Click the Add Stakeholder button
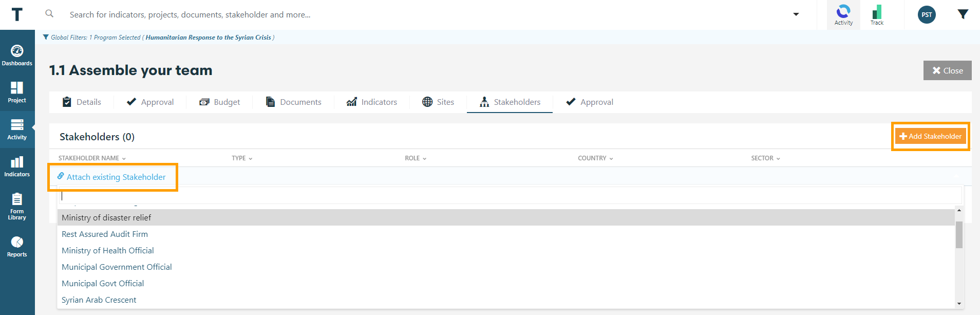 (x=930, y=136)
